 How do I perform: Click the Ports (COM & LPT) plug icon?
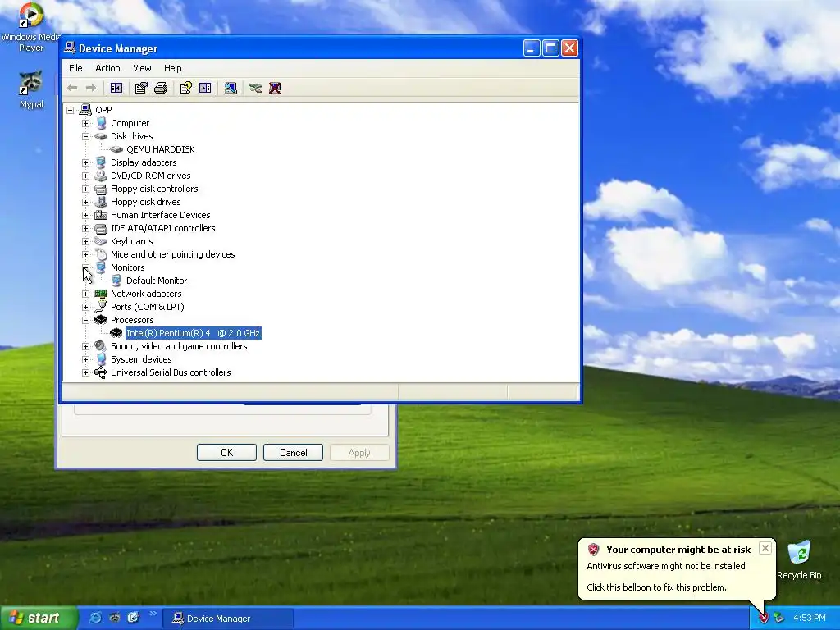[101, 307]
